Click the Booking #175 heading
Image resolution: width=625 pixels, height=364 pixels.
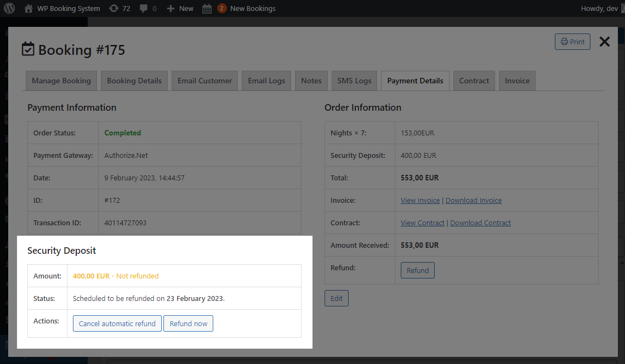[82, 50]
